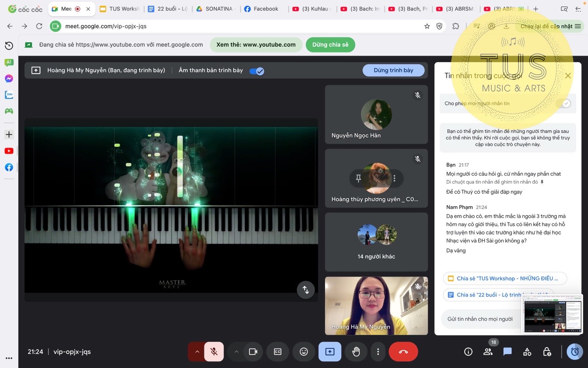Open the AI assistant sidebar icon

[x=9, y=62]
